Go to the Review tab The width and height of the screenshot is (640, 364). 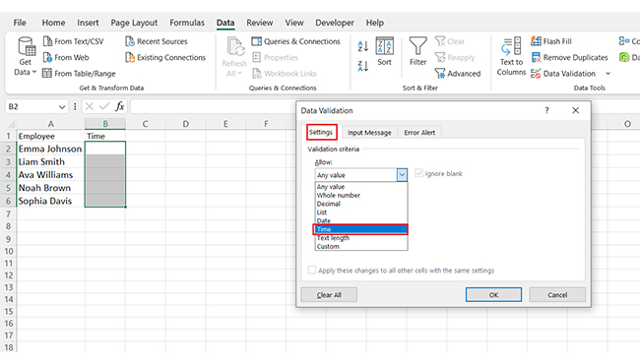click(x=260, y=23)
